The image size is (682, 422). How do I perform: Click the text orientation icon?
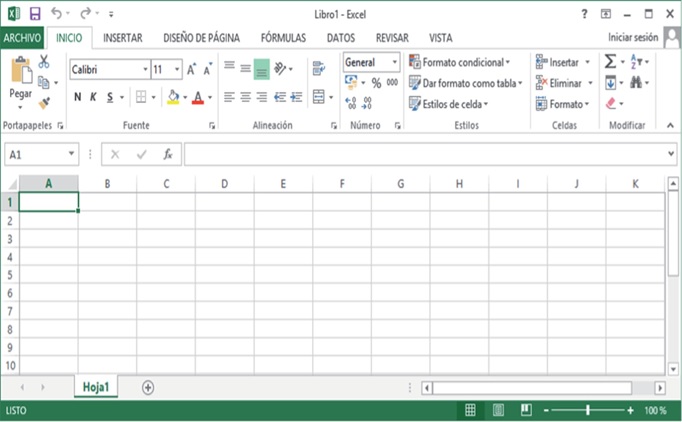(x=281, y=69)
